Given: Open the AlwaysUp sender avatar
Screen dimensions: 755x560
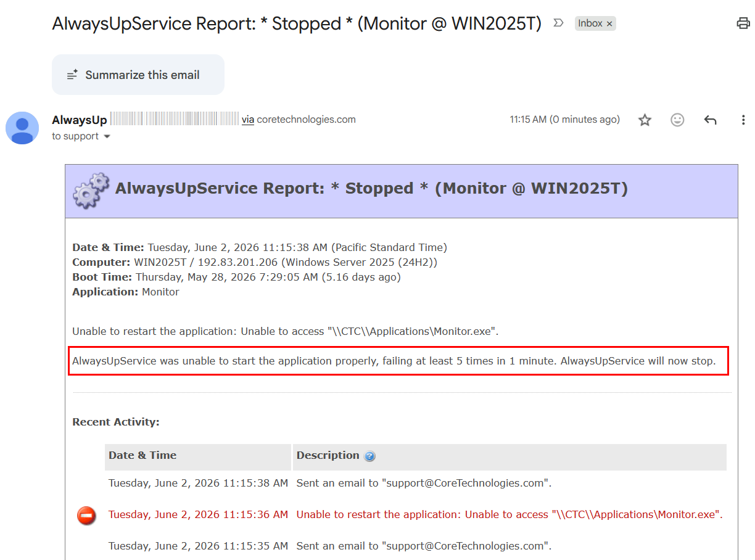Looking at the screenshot, I should (22, 128).
